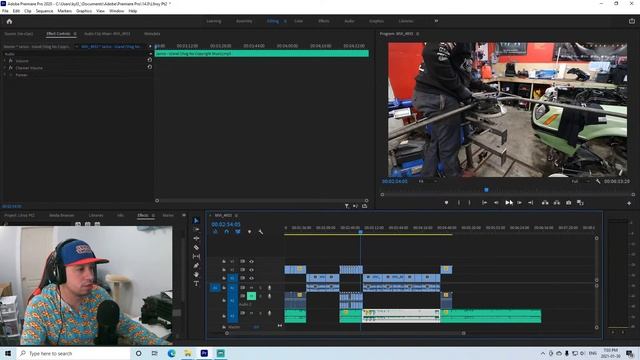Image resolution: width=640 pixels, height=360 pixels.
Task: Switch to the Media Browser tab
Action: (x=62, y=216)
